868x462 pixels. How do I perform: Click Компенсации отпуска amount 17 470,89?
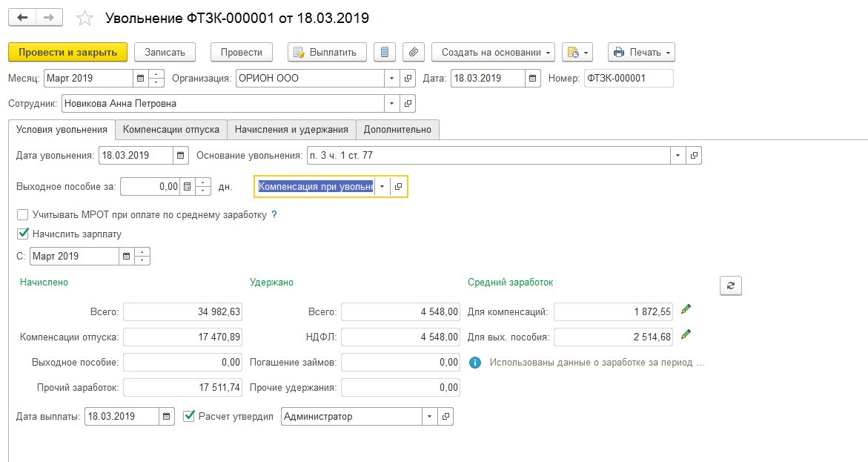coord(182,337)
